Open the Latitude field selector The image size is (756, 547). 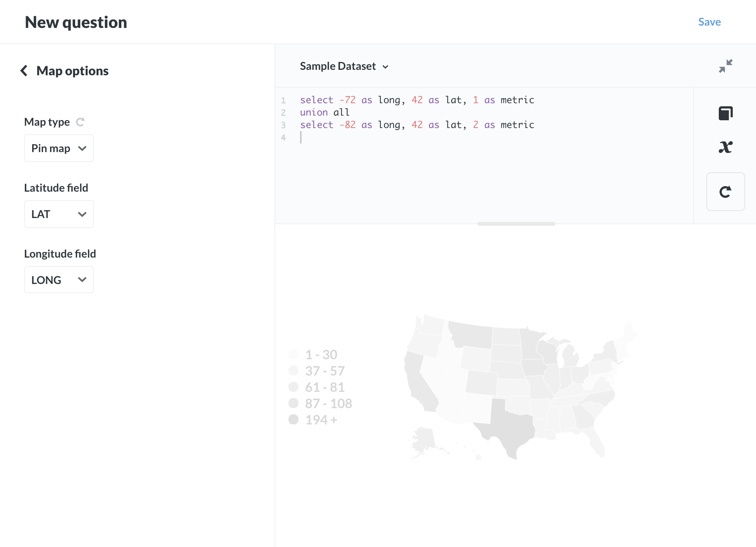[x=59, y=214]
